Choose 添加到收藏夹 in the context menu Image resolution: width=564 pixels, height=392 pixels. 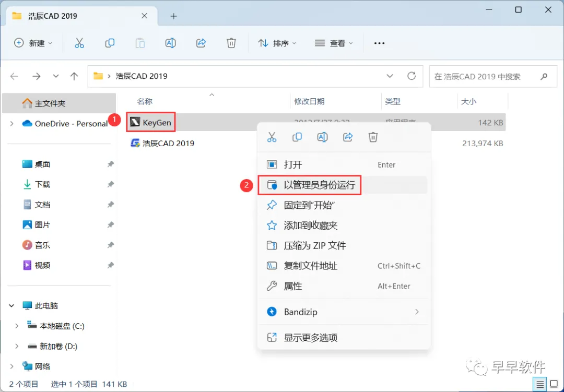(344, 225)
